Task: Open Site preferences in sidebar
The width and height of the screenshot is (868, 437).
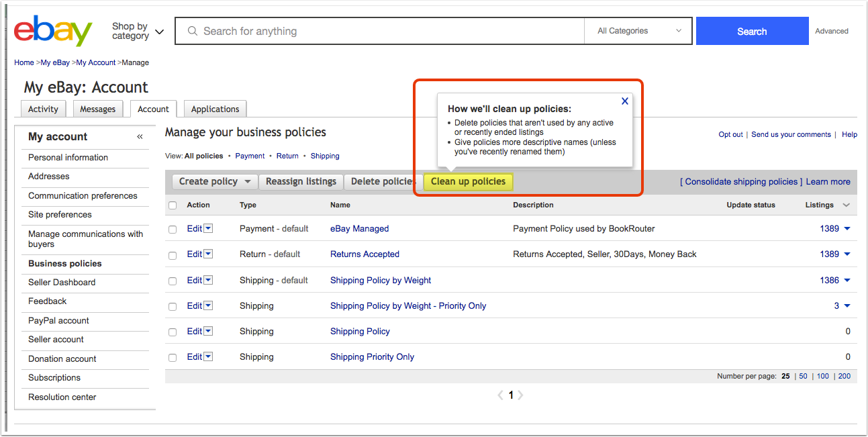Action: click(x=60, y=214)
